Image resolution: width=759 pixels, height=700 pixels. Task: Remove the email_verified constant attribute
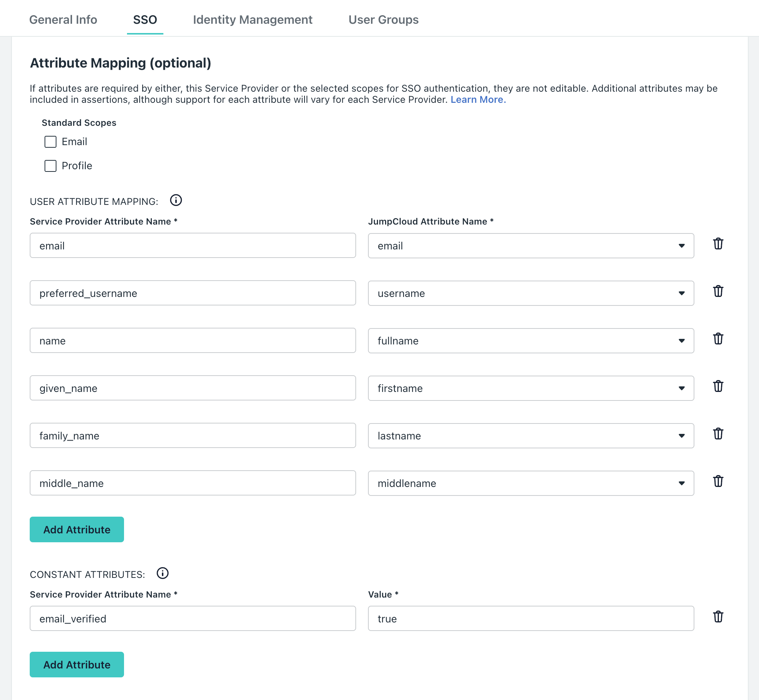coord(718,617)
